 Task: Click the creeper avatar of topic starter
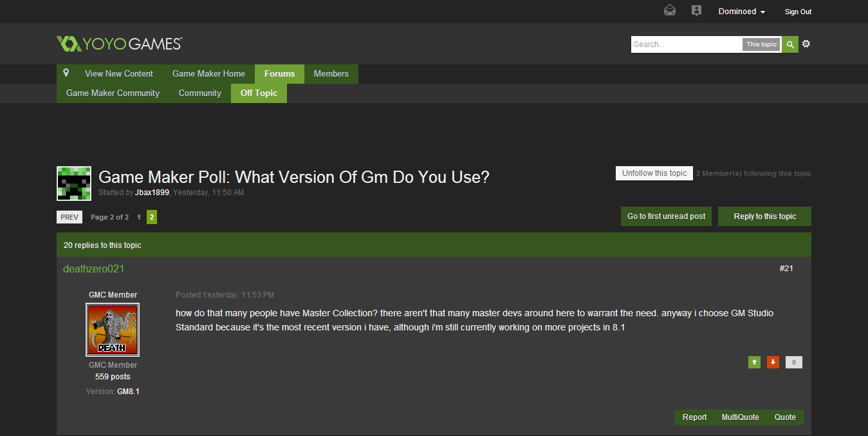pyautogui.click(x=74, y=183)
